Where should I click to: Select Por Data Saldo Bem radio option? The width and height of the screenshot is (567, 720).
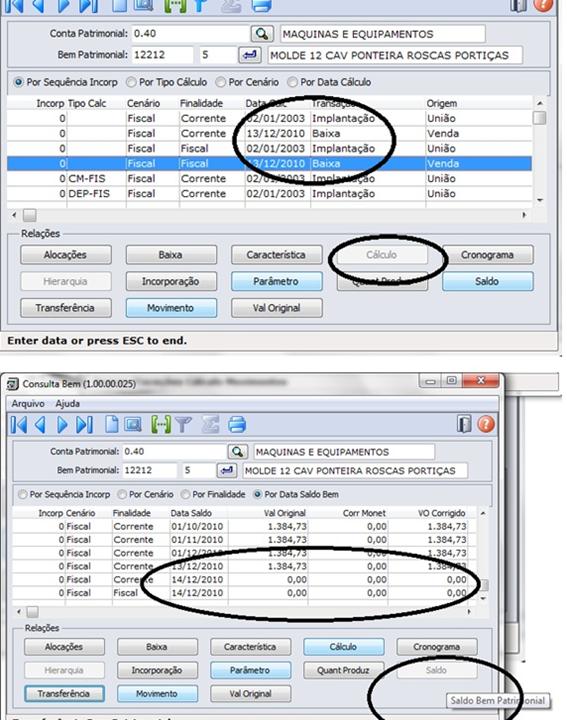pos(258,495)
